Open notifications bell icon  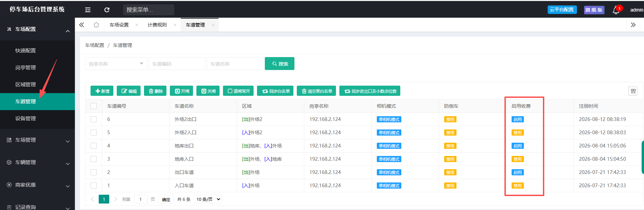(616, 10)
